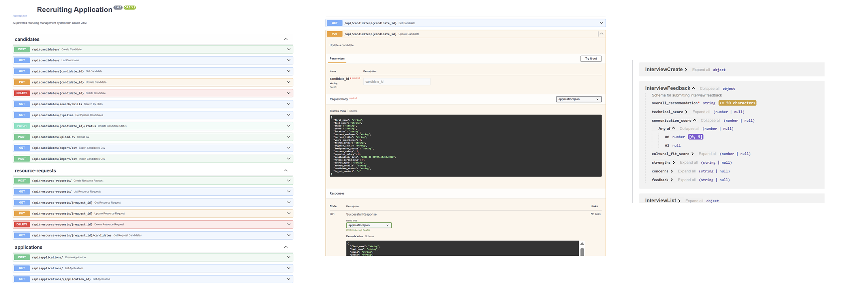Open the /api/candidates/search/skills endpoint path
868x295 pixels.
coord(57,104)
